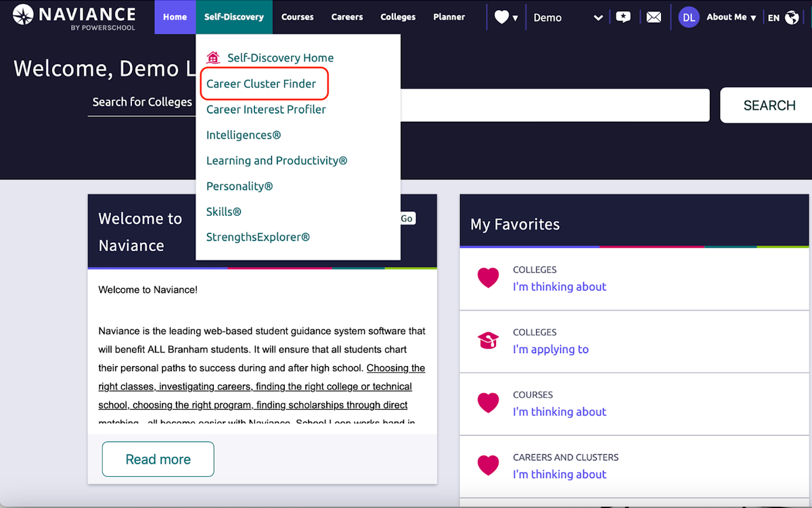Go to the Home tab
812x508 pixels.
(175, 17)
